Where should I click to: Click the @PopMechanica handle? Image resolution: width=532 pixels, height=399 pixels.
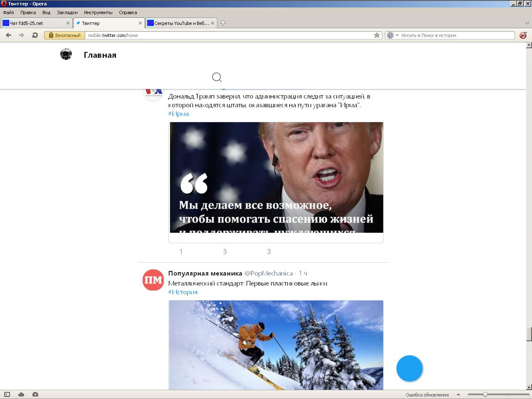268,273
